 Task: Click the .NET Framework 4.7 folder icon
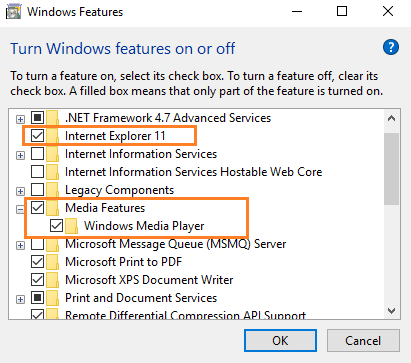click(x=53, y=118)
